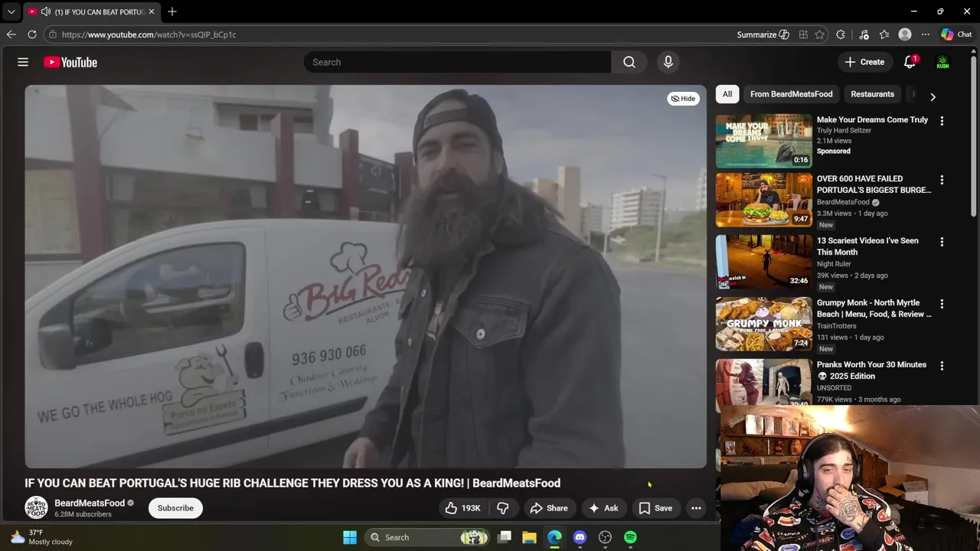Share the video
The width and height of the screenshot is (980, 551).
[x=549, y=508]
